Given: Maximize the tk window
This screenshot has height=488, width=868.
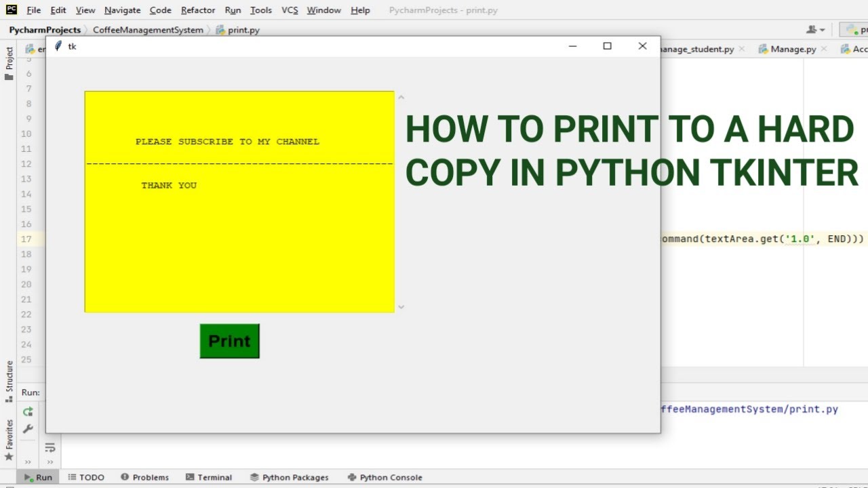Looking at the screenshot, I should click(608, 46).
